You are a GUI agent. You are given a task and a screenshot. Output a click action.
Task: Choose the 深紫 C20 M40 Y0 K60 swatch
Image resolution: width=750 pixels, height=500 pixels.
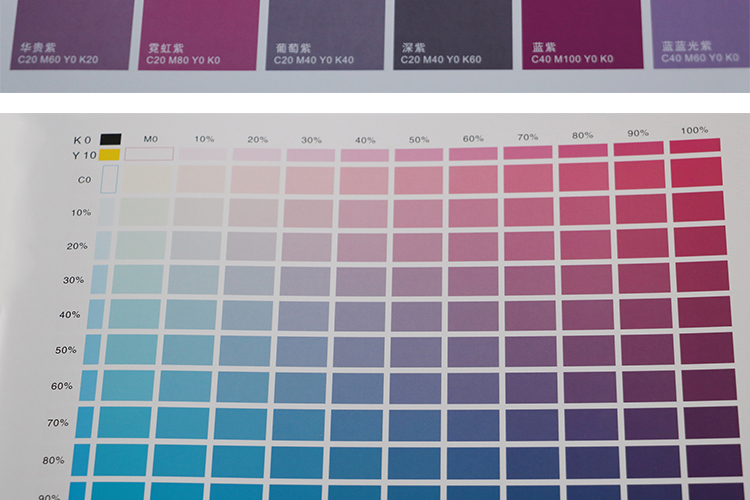pyautogui.click(x=452, y=34)
